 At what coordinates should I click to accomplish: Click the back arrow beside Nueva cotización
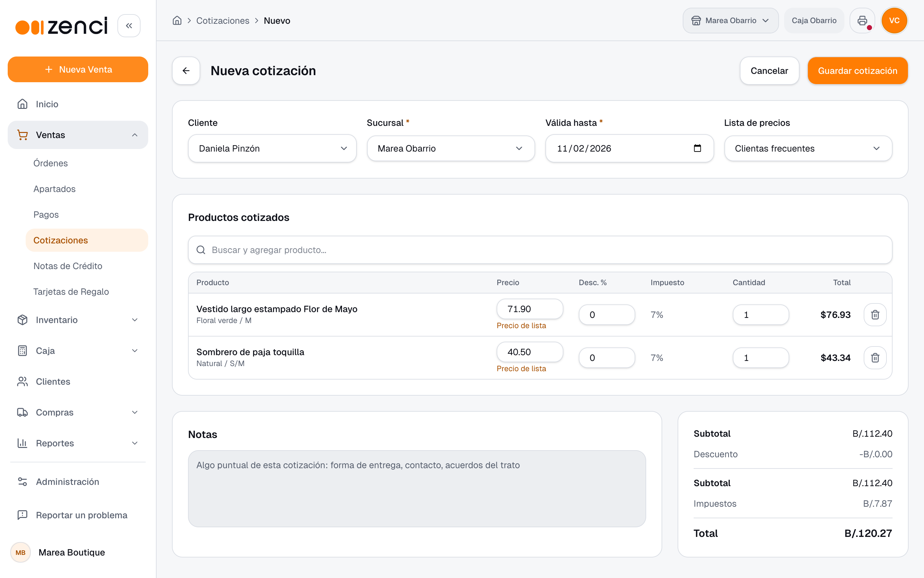[186, 71]
